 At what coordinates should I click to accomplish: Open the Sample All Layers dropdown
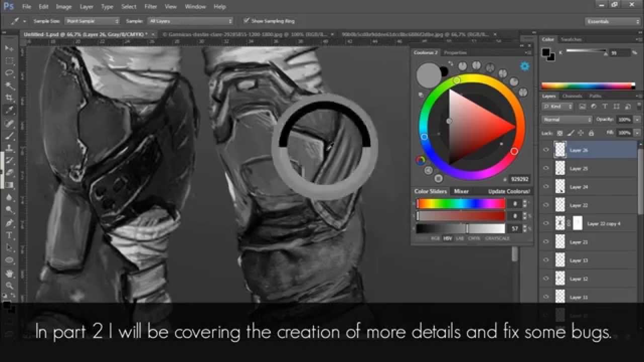[190, 21]
